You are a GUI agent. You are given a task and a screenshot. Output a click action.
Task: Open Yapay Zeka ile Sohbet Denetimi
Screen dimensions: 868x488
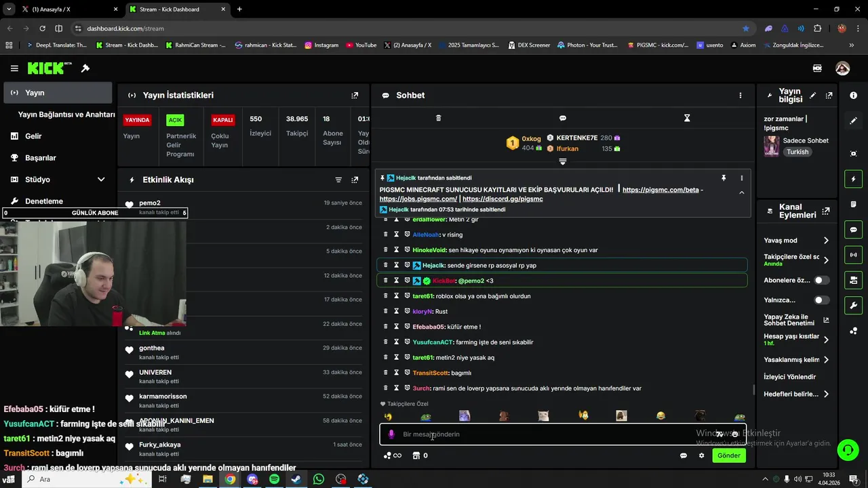click(796, 320)
